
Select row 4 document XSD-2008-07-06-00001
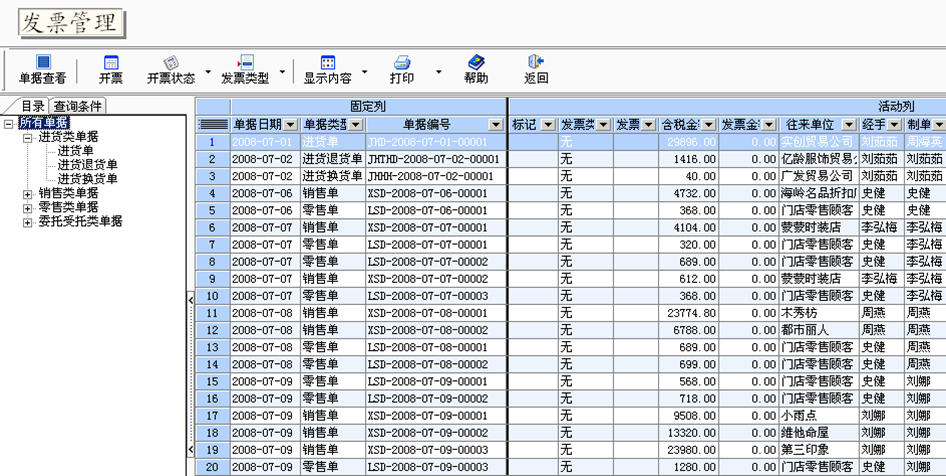coord(436,193)
